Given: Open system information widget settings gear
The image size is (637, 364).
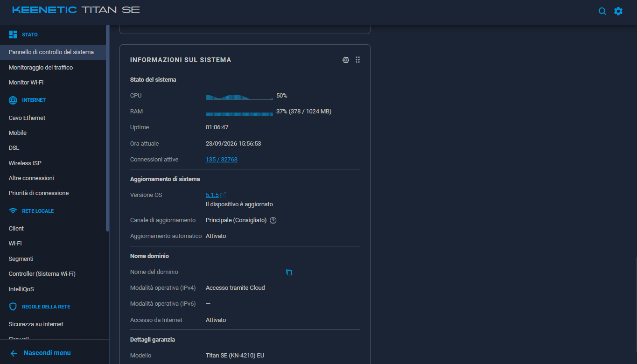Looking at the screenshot, I should [346, 60].
